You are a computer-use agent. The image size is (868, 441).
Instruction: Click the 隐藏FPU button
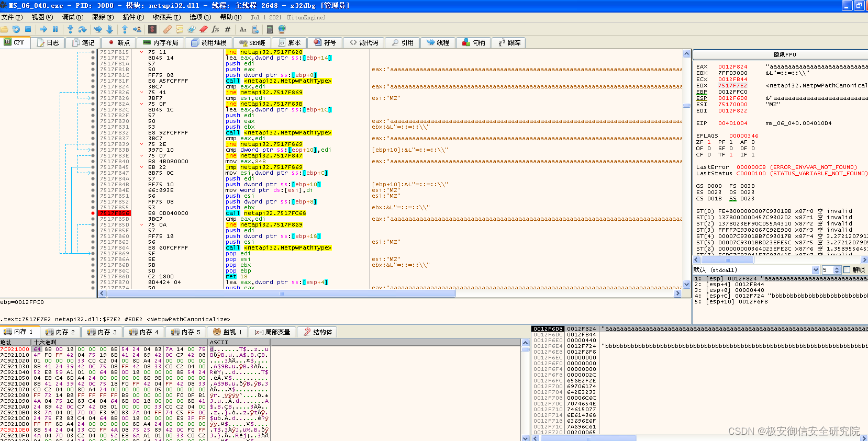(x=785, y=54)
